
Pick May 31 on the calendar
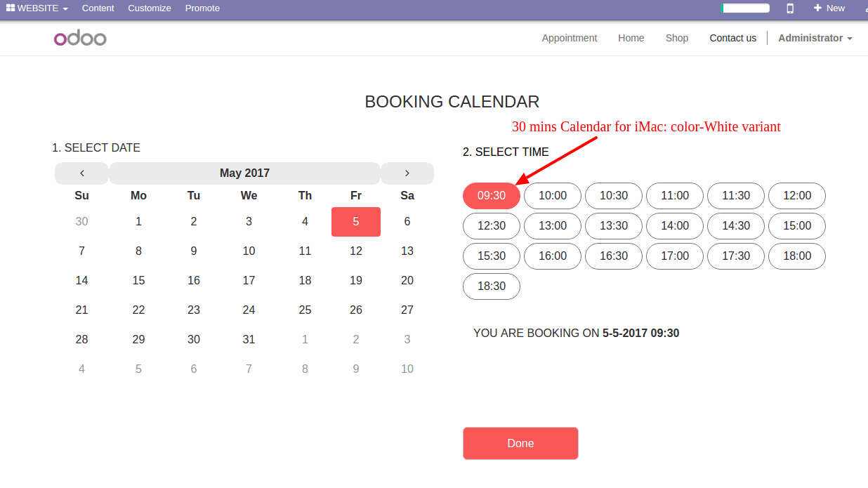click(x=249, y=339)
